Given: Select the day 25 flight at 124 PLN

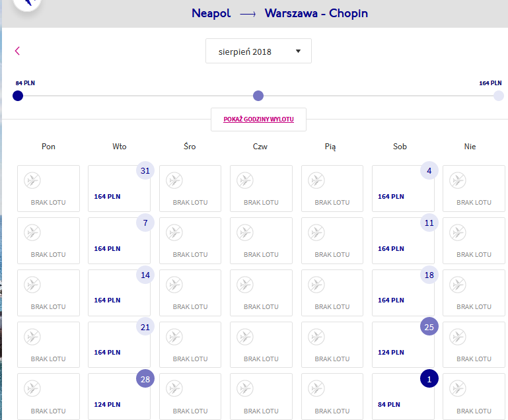Looking at the screenshot, I should tap(403, 345).
